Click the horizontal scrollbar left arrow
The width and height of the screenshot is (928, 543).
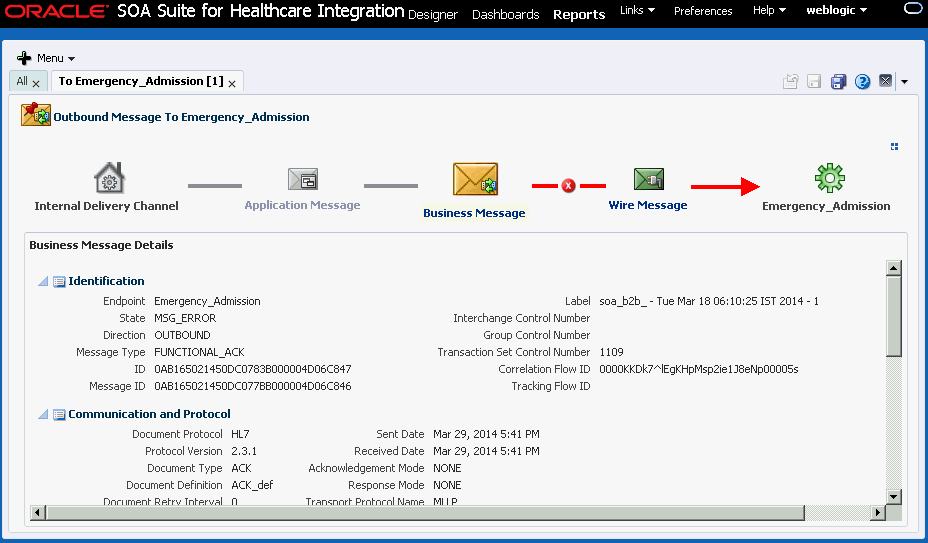(x=37, y=512)
